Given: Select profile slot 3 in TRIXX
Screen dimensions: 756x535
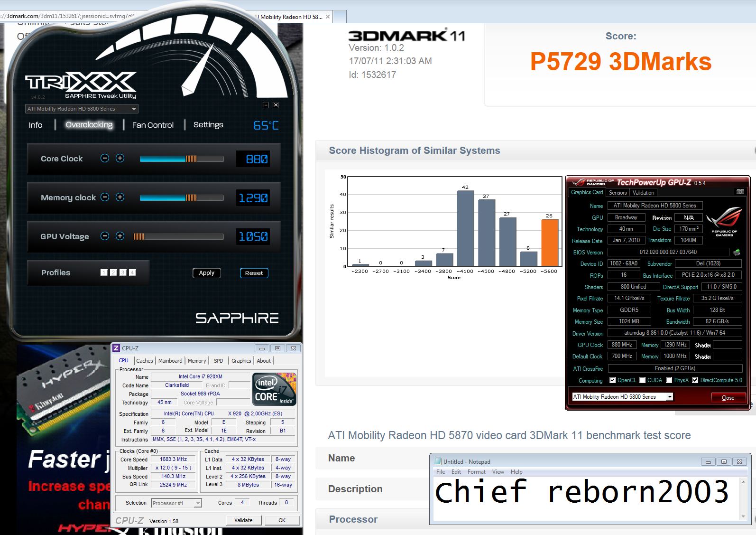Looking at the screenshot, I should [123, 272].
